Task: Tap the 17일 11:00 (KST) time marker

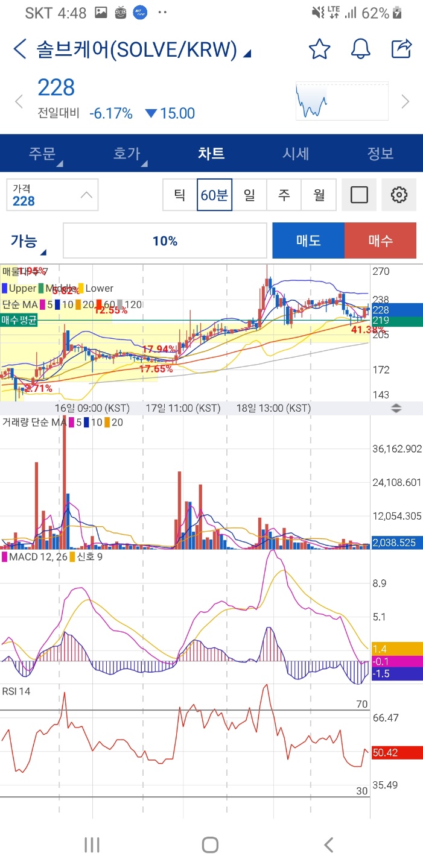Action: pos(183,408)
